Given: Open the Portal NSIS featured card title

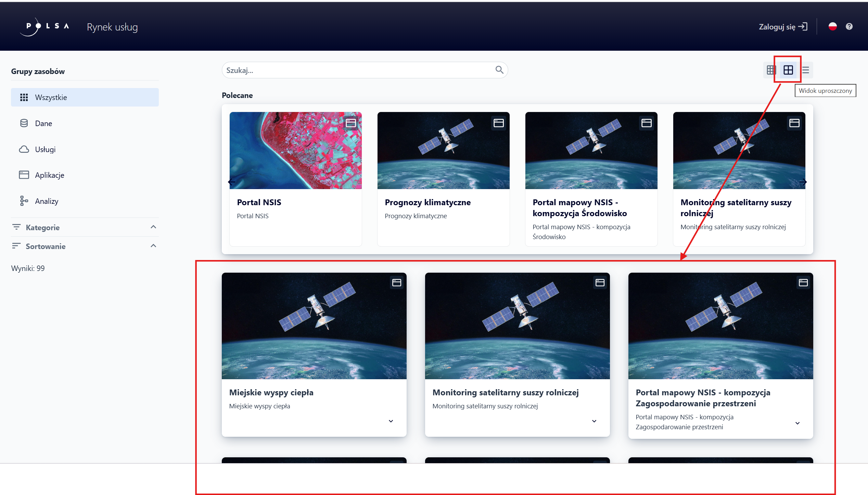Looking at the screenshot, I should coord(259,202).
